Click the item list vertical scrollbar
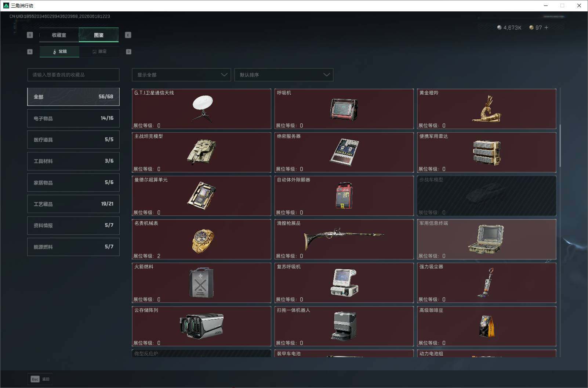 point(560,145)
